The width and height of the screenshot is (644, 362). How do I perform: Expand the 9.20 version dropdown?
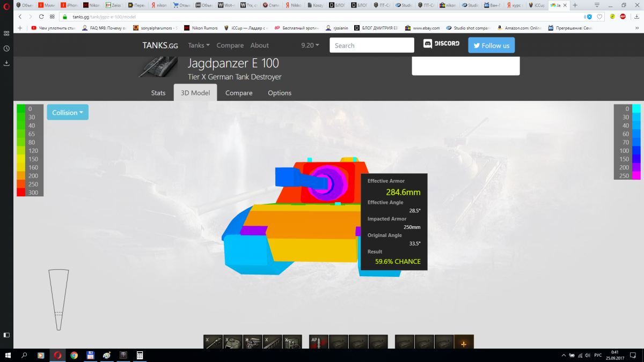pos(310,46)
